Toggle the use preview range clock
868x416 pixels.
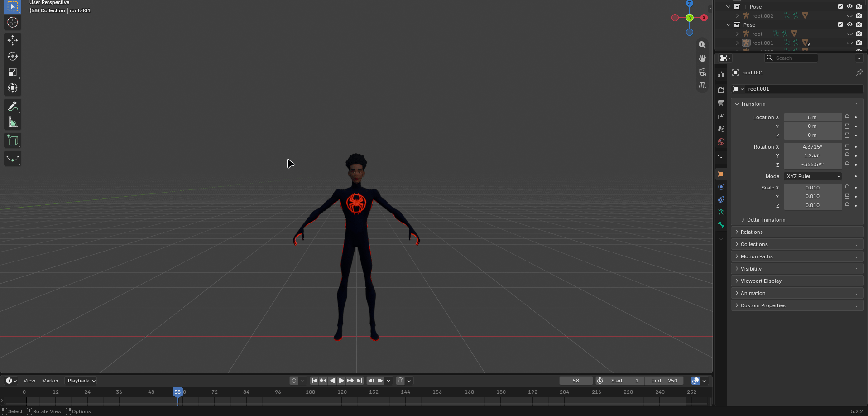[600, 381]
